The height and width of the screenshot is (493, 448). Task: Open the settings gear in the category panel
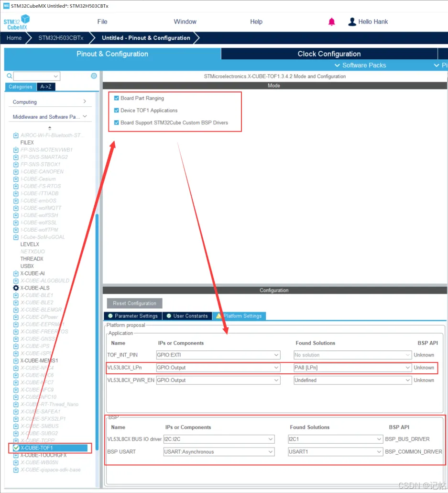tap(94, 76)
